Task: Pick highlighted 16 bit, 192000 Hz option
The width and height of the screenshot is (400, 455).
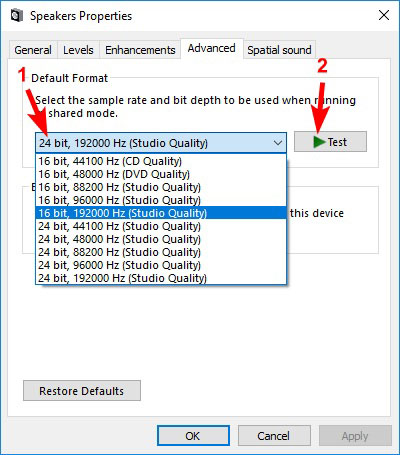Action: (161, 213)
